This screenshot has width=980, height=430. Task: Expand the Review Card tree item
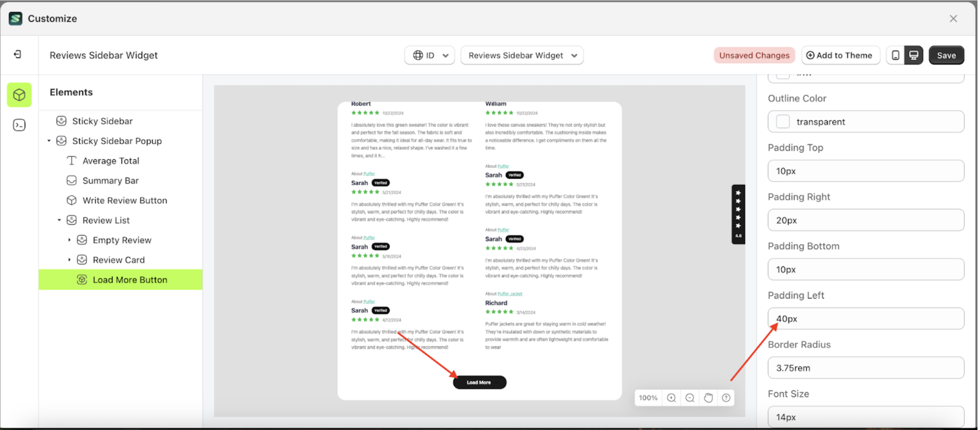pos(70,259)
